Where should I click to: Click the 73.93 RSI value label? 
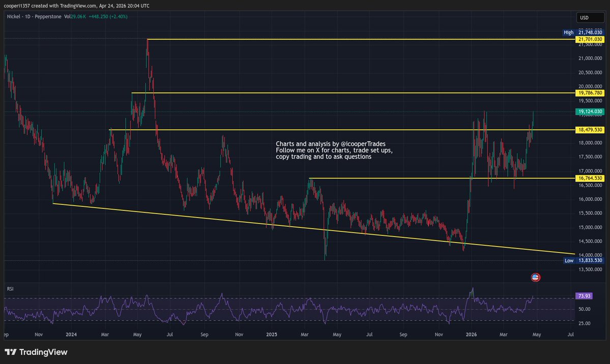(x=584, y=296)
